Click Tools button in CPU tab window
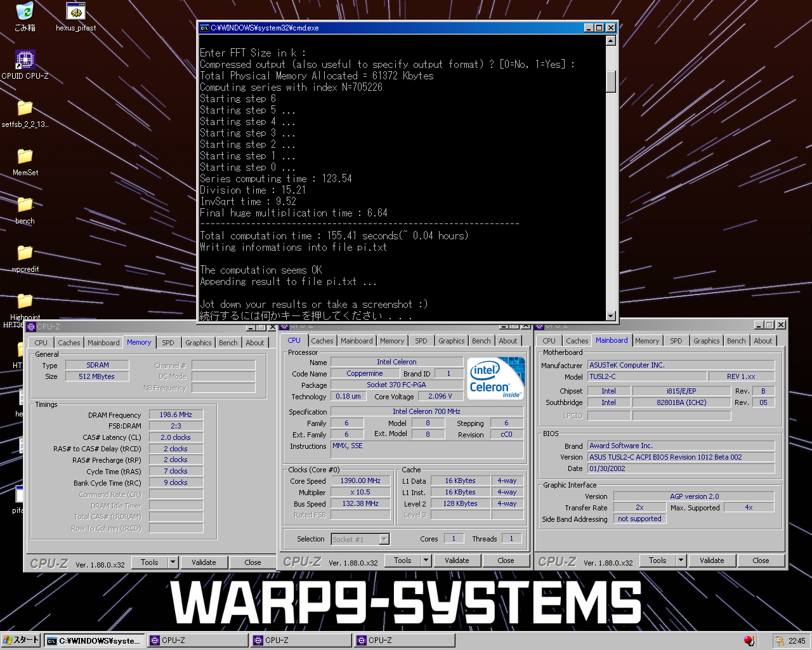 [403, 560]
